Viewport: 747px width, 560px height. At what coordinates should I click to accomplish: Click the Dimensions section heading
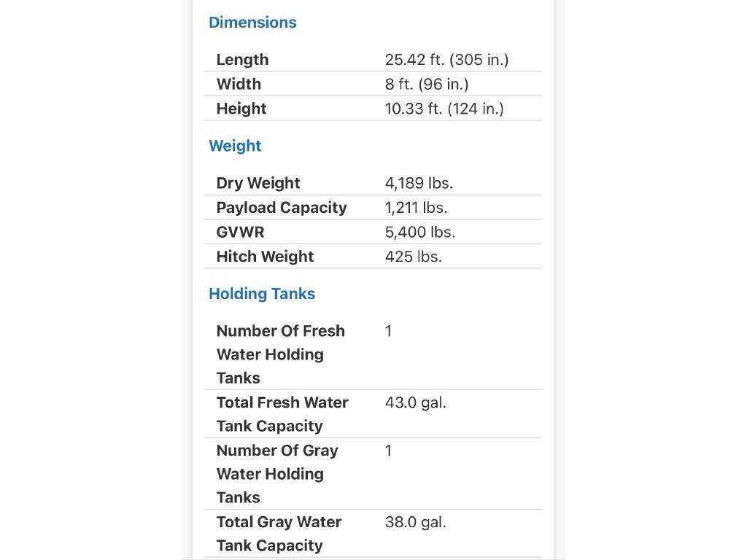click(x=252, y=23)
